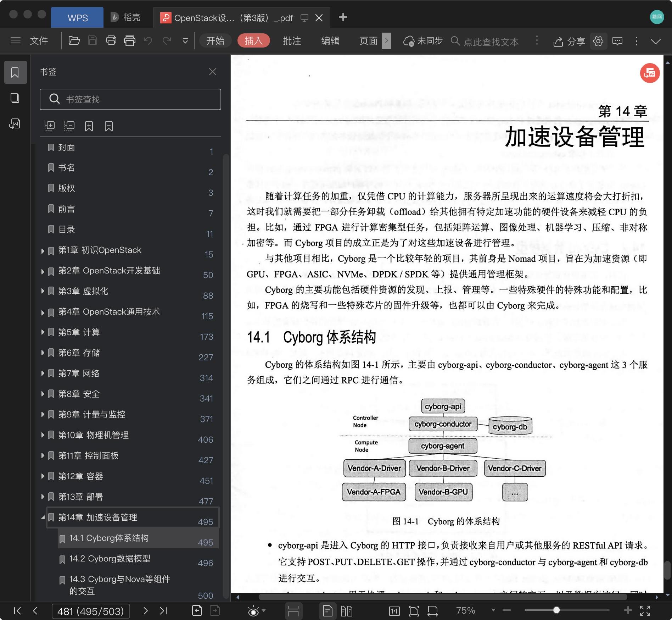Collapse the 第14章 加速设备管理 bookmark

pos(43,518)
